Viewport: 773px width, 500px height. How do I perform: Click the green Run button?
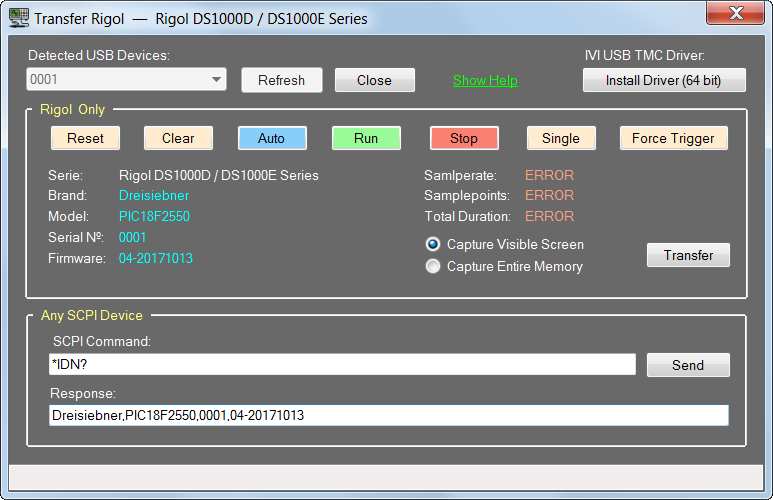[x=366, y=138]
